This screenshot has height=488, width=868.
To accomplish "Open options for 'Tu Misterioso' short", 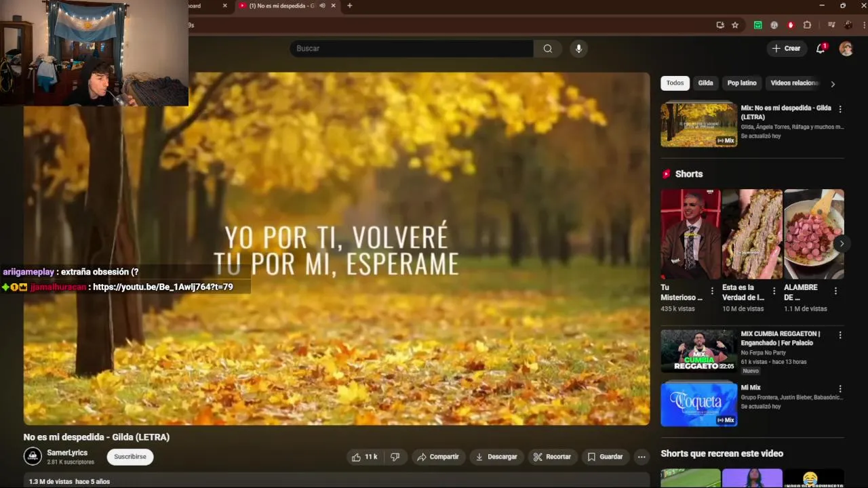I will click(x=712, y=291).
